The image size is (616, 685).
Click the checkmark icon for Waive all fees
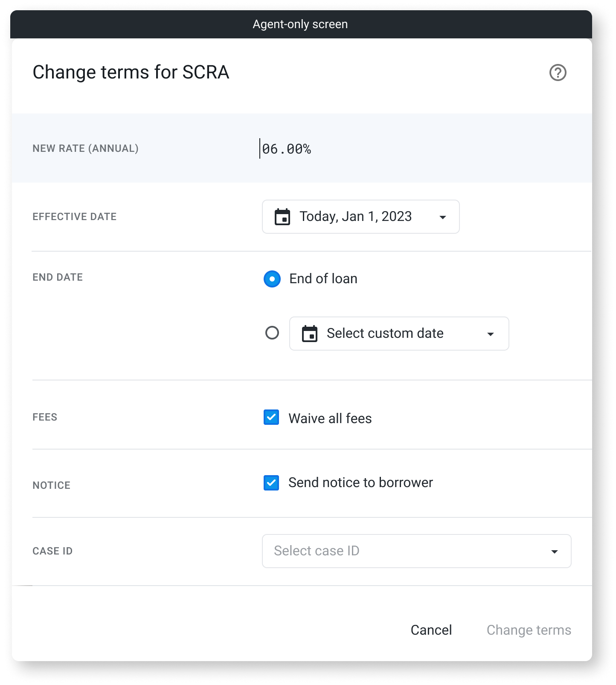click(271, 417)
